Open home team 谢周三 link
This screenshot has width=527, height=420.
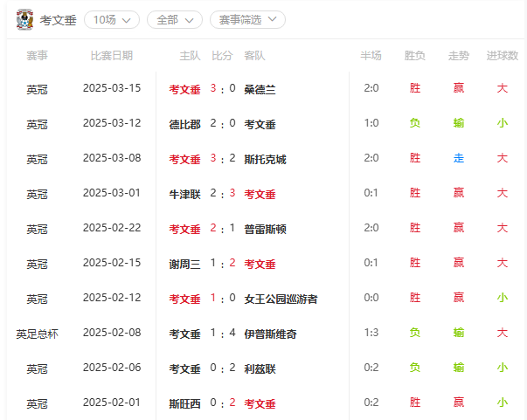coord(185,265)
